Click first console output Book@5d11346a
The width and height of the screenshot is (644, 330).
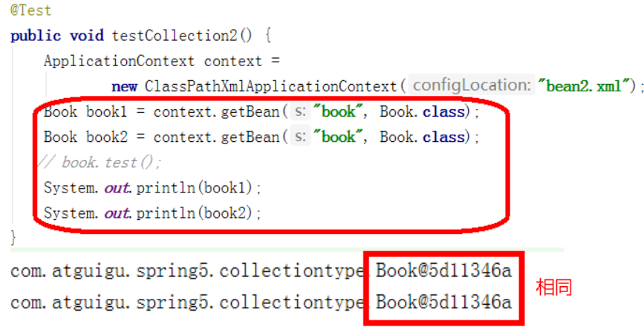443,271
